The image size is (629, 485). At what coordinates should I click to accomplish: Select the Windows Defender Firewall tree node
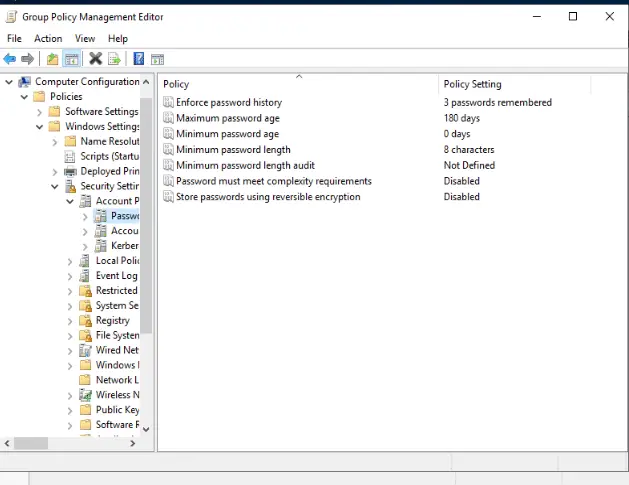118,365
